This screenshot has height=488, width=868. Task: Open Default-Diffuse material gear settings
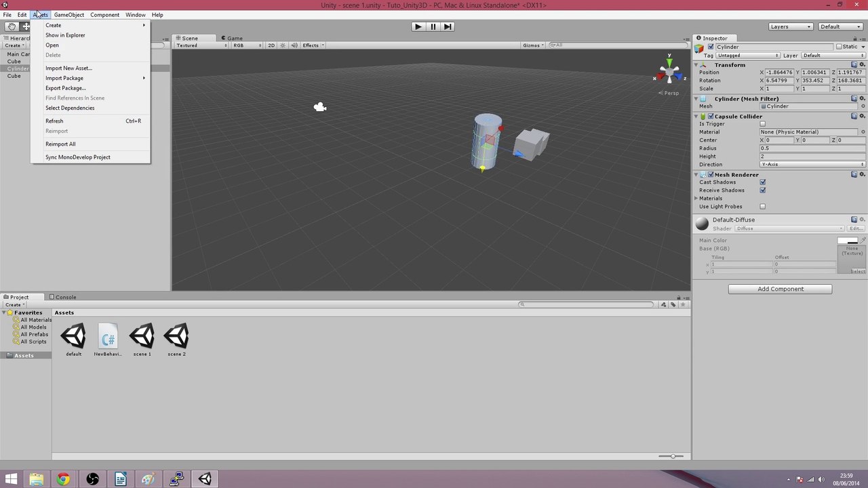[x=863, y=220]
